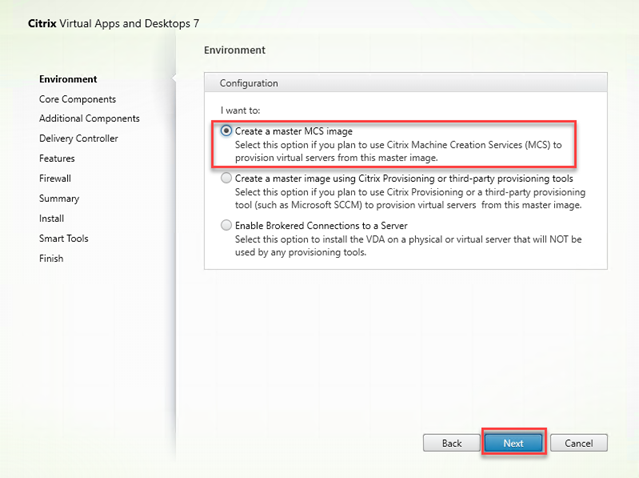Select Create a master MCS image option
The height and width of the screenshot is (478, 639).
(x=226, y=131)
